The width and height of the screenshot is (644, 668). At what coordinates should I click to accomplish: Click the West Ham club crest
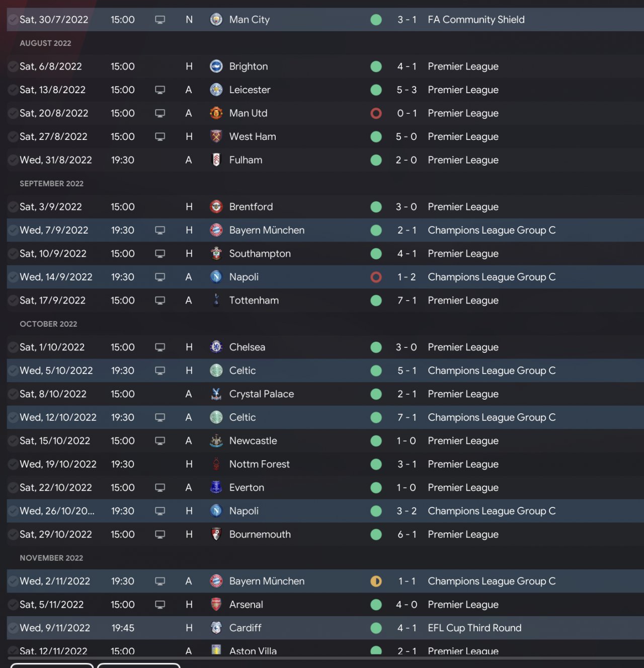click(x=216, y=136)
